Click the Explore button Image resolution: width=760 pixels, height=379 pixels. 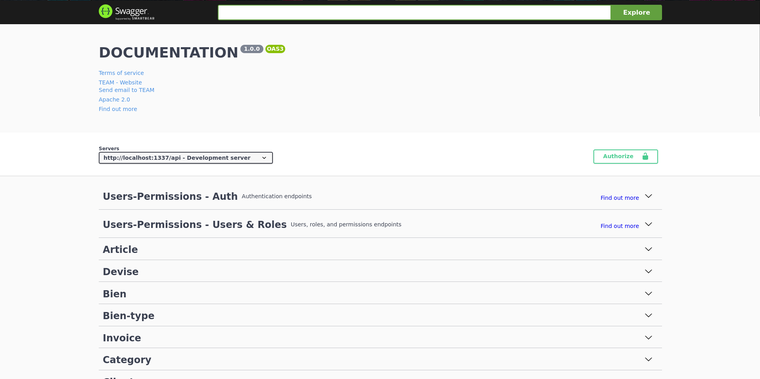(x=636, y=13)
